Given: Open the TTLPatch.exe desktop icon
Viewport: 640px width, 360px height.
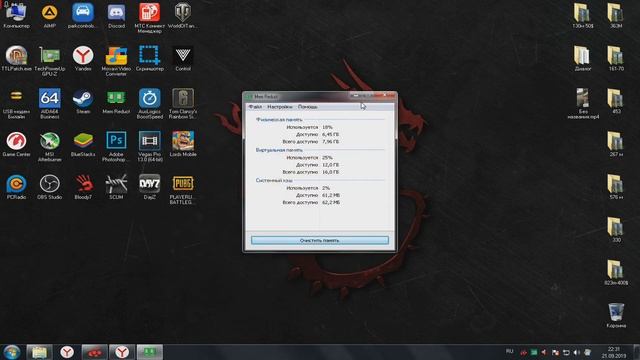Looking at the screenshot, I should click(x=16, y=58).
